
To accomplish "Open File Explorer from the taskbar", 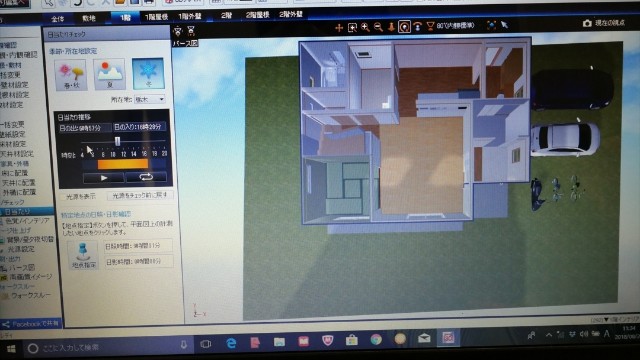I will coord(279,342).
